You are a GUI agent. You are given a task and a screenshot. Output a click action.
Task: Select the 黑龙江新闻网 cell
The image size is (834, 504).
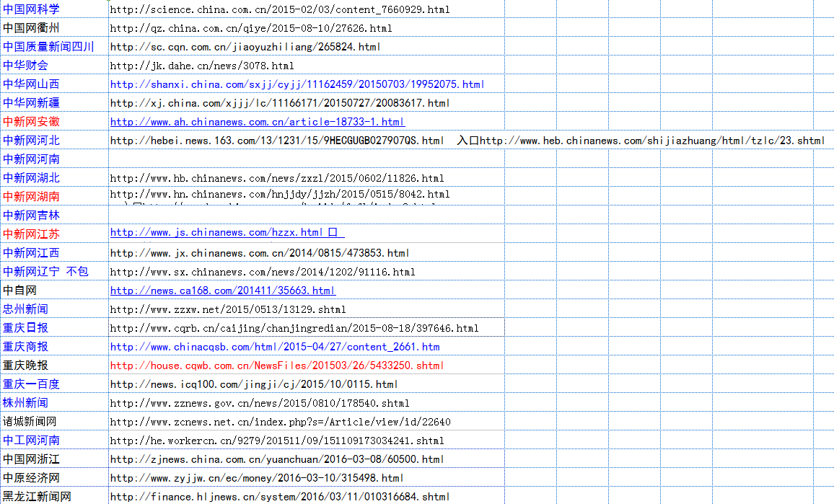54,496
